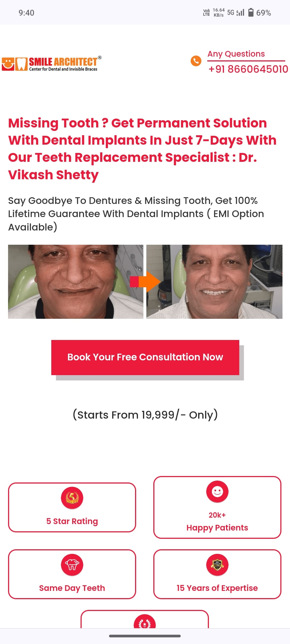
Task: Open the before-treatment patient photo
Action: [75, 282]
